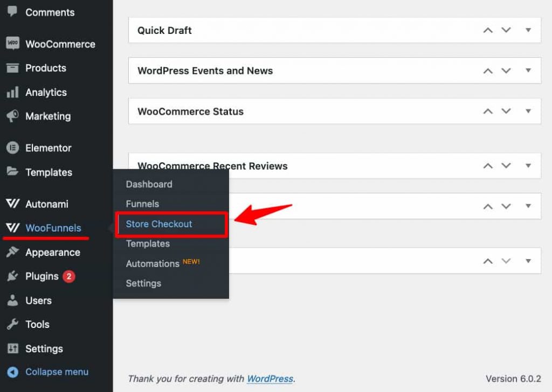Click the Comments speech bubble icon
Image resolution: width=552 pixels, height=392 pixels.
12,11
